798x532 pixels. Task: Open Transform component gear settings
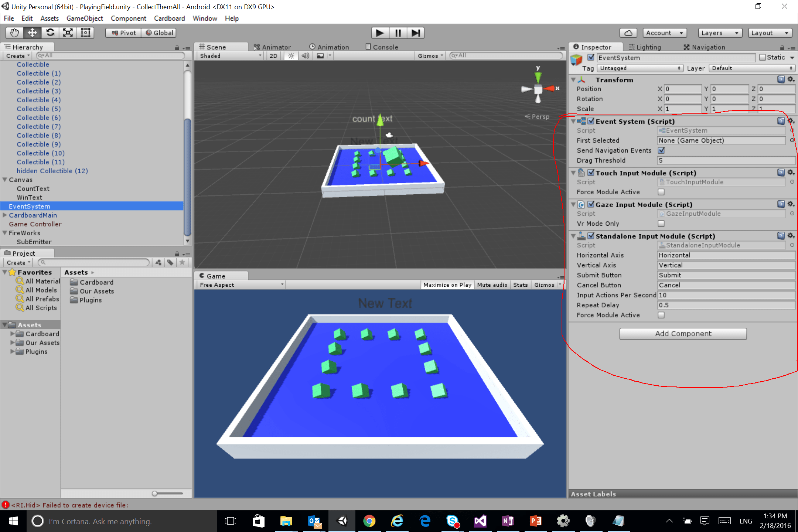[x=791, y=79]
